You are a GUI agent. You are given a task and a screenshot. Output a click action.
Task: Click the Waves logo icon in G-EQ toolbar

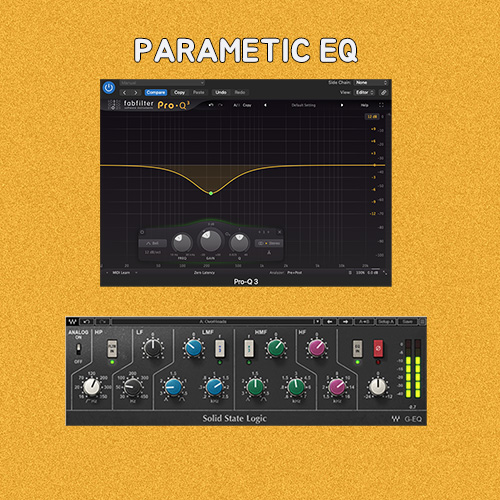(72, 322)
